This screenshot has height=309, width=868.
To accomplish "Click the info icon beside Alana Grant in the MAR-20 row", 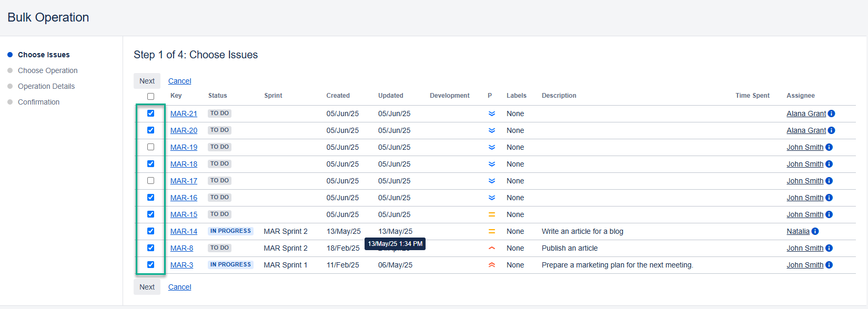I will coord(831,130).
